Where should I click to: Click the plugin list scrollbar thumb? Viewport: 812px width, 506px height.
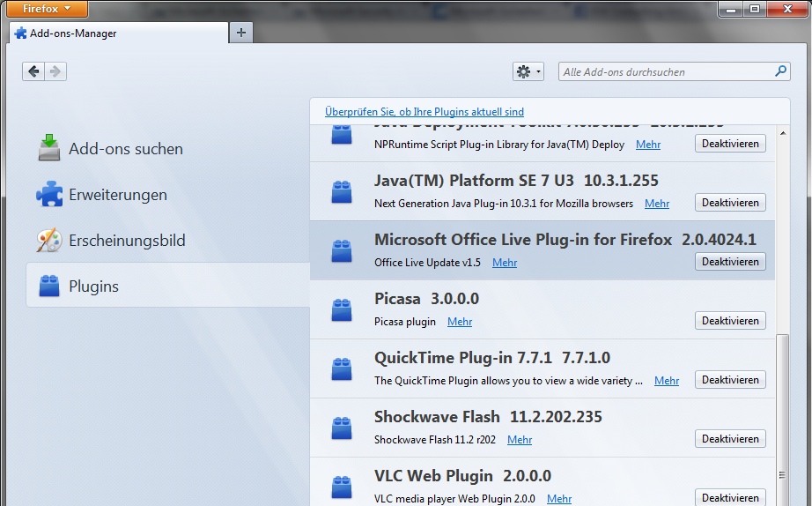[783, 420]
